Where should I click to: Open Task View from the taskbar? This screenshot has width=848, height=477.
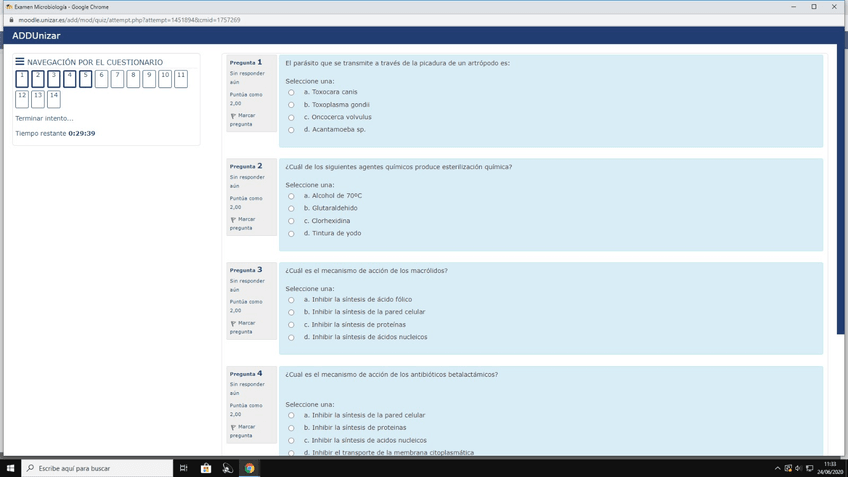183,468
